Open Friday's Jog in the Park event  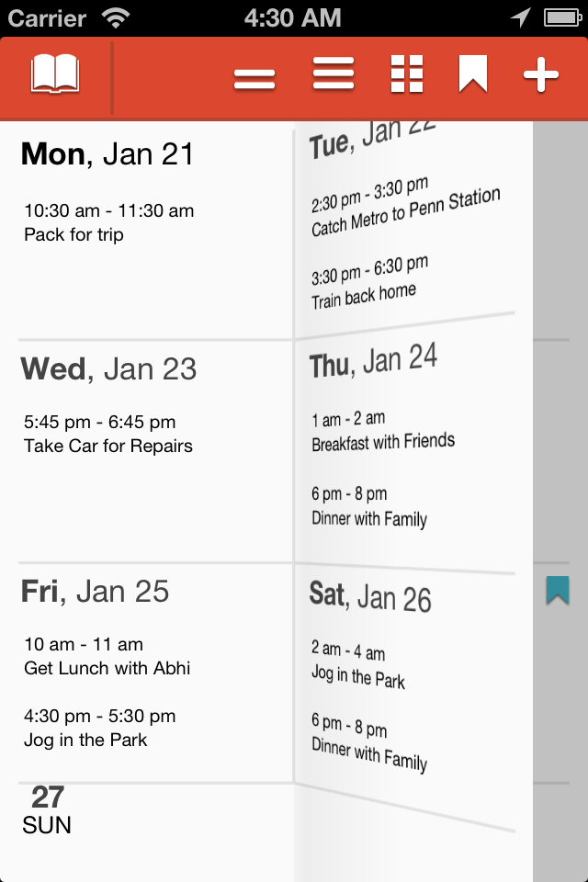[x=85, y=740]
